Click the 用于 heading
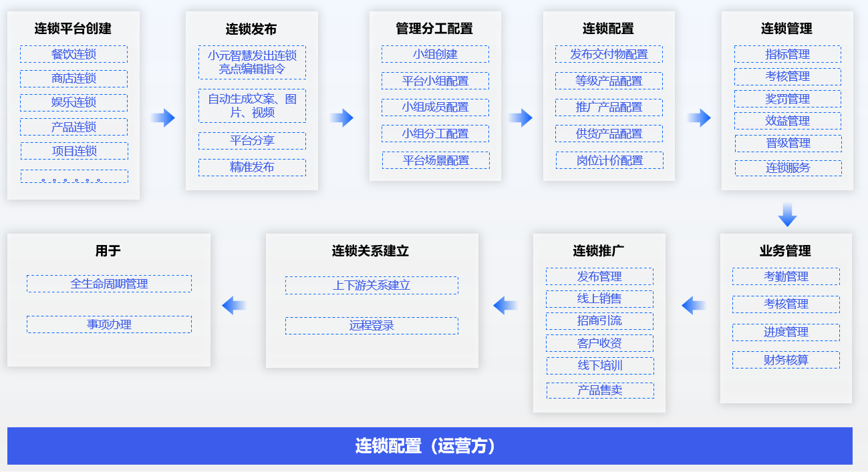This screenshot has height=472, width=868. [x=108, y=251]
